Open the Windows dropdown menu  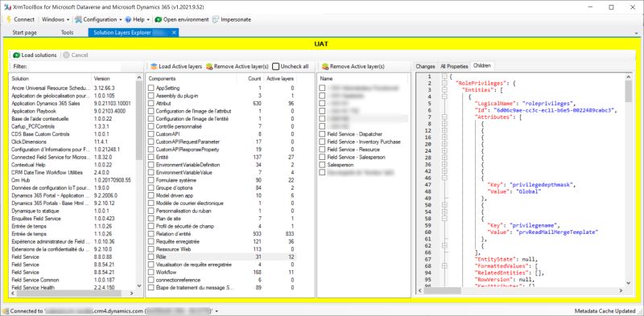click(55, 19)
